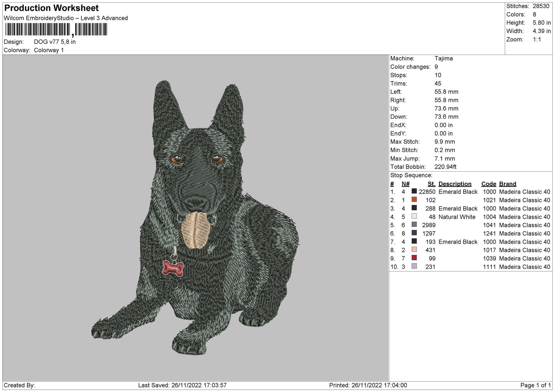Click 'Printed: 26/11/2022 17:04:00' footer
The image size is (555, 392).
point(368,385)
